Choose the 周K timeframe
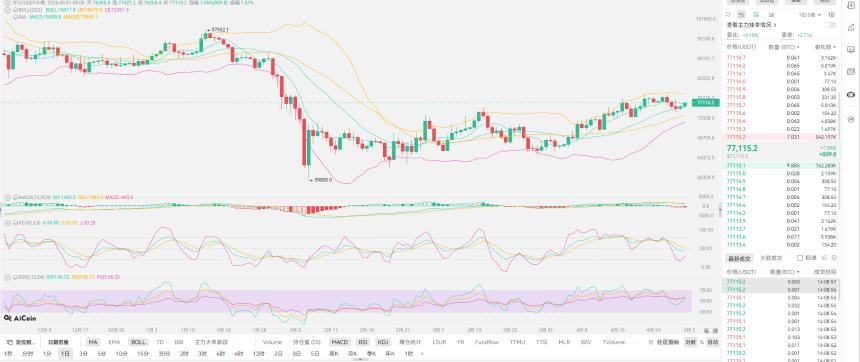This screenshot has height=362, width=860. (333, 354)
